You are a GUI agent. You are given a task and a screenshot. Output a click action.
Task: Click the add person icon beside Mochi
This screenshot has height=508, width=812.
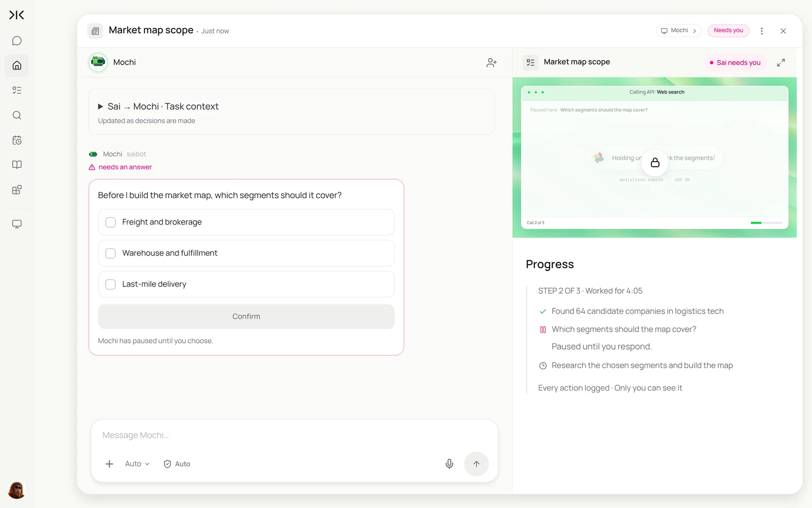click(x=491, y=62)
